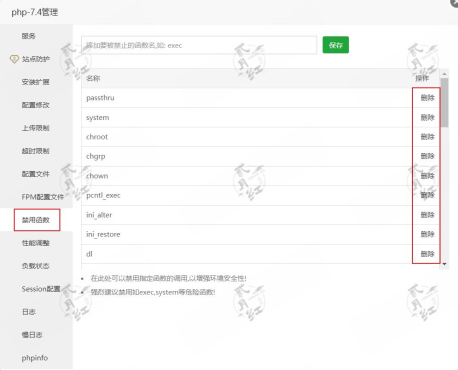Open 性能调整 in the sidebar
This screenshot has height=370, width=458.
[x=35, y=243]
